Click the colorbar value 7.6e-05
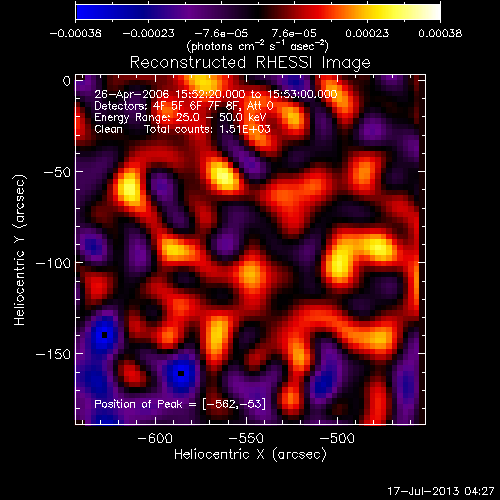 coord(294,33)
